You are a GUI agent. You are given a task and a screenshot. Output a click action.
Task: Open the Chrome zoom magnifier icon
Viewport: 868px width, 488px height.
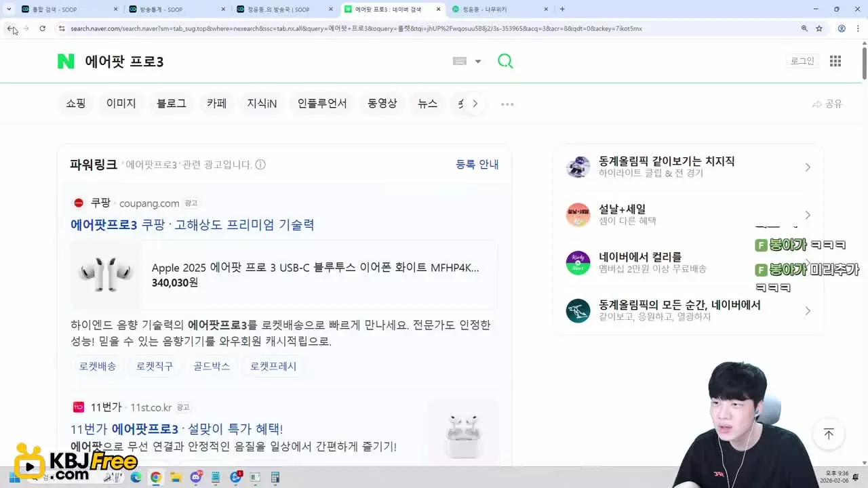point(804,28)
